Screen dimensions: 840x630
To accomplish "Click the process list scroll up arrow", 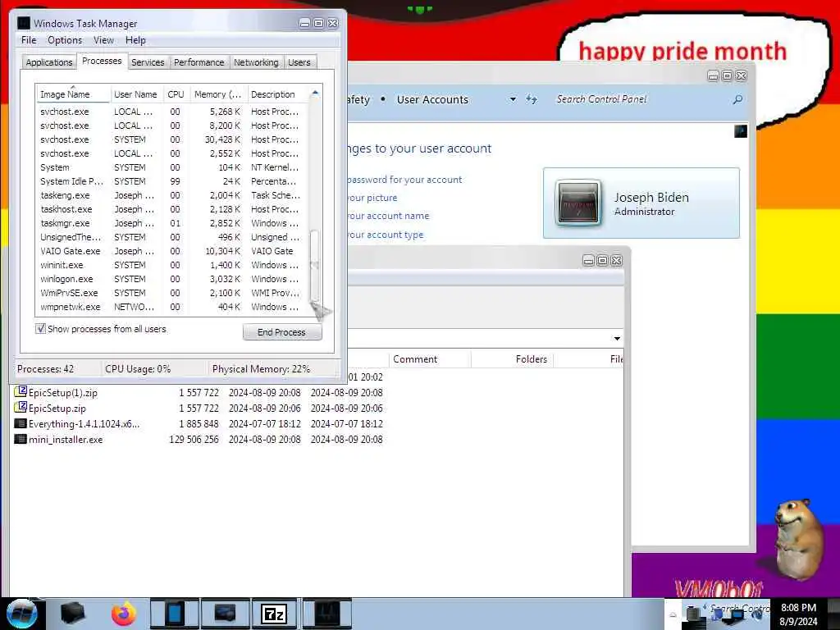I will click(x=315, y=94).
